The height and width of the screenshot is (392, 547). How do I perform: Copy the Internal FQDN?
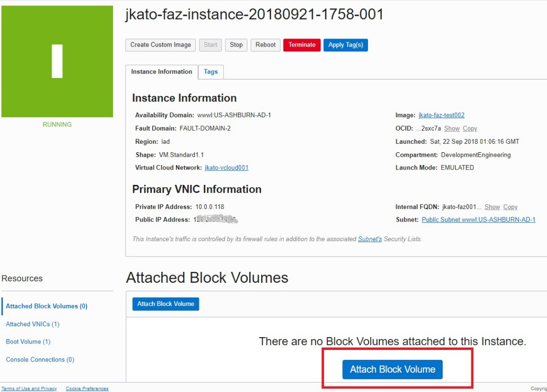click(x=510, y=207)
